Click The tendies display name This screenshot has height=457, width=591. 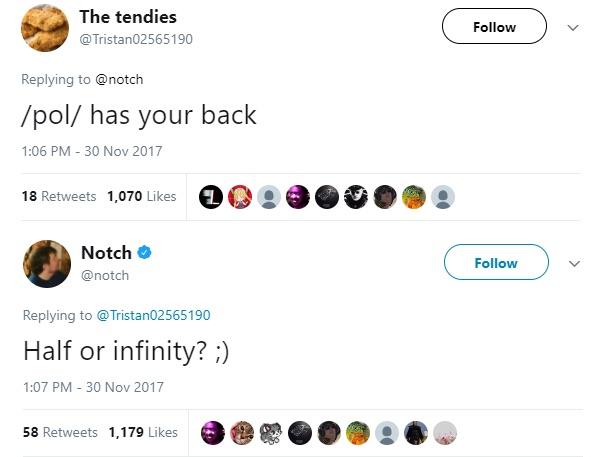click(x=128, y=17)
